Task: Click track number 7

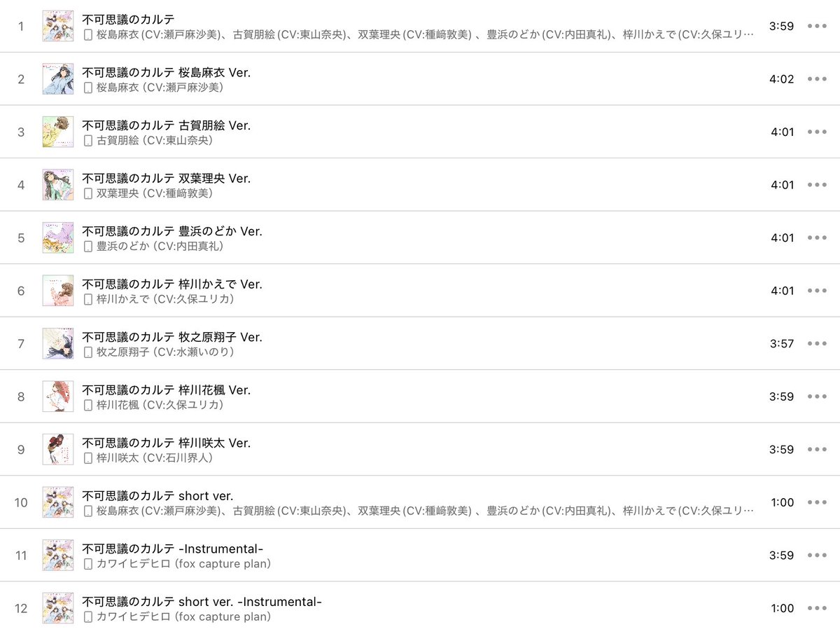Action: pyautogui.click(x=21, y=343)
